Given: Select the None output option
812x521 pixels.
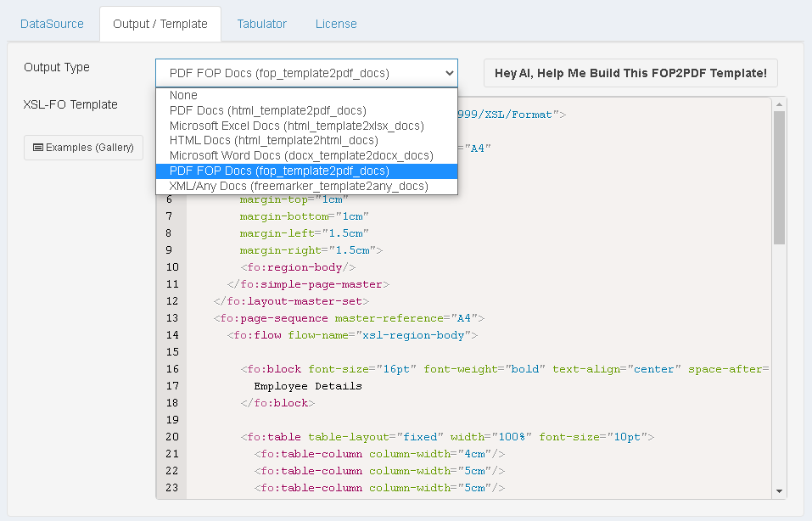Looking at the screenshot, I should tap(183, 96).
